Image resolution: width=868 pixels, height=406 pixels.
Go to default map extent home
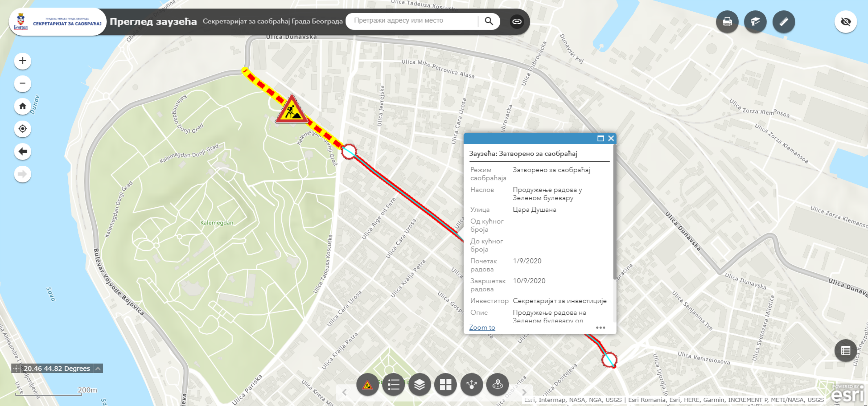(x=23, y=106)
